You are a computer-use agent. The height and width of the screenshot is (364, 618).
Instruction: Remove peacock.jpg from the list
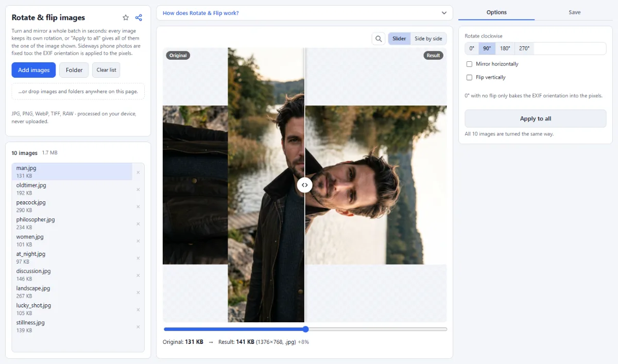pos(138,206)
